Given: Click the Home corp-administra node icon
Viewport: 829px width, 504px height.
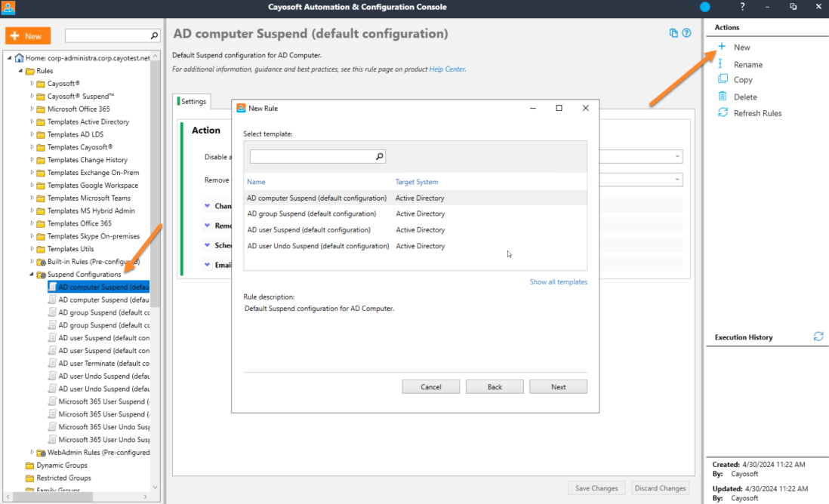Looking at the screenshot, I should 20,58.
